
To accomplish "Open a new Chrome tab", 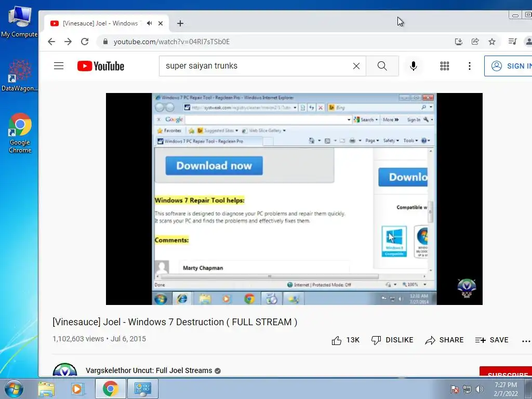I will tap(180, 23).
